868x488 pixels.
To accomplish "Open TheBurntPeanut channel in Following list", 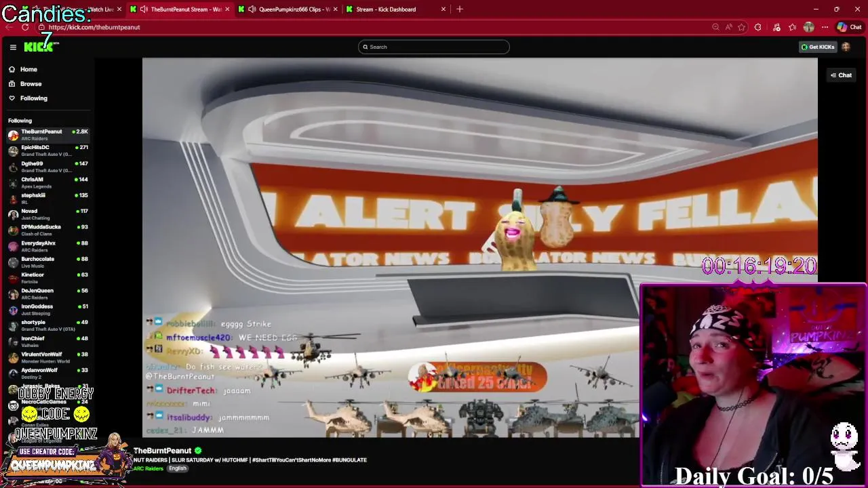I will [47, 135].
